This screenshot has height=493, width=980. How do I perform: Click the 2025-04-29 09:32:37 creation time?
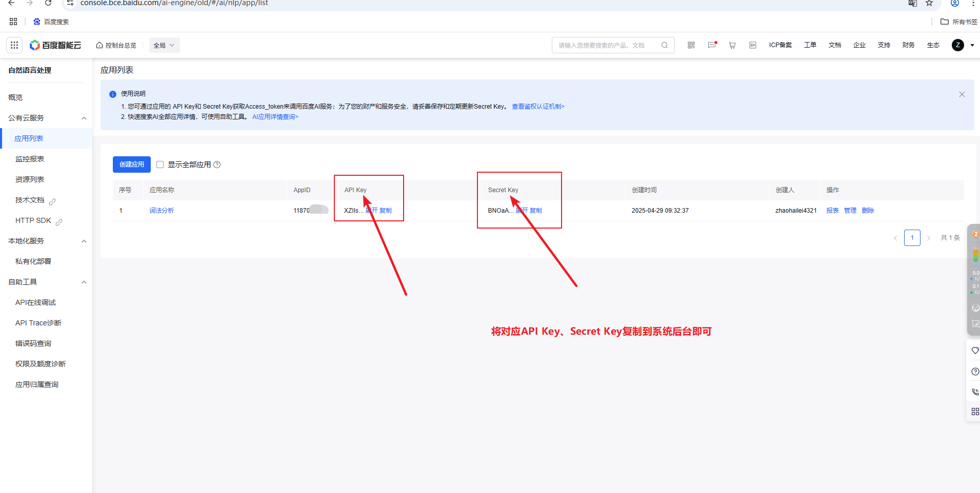click(660, 211)
